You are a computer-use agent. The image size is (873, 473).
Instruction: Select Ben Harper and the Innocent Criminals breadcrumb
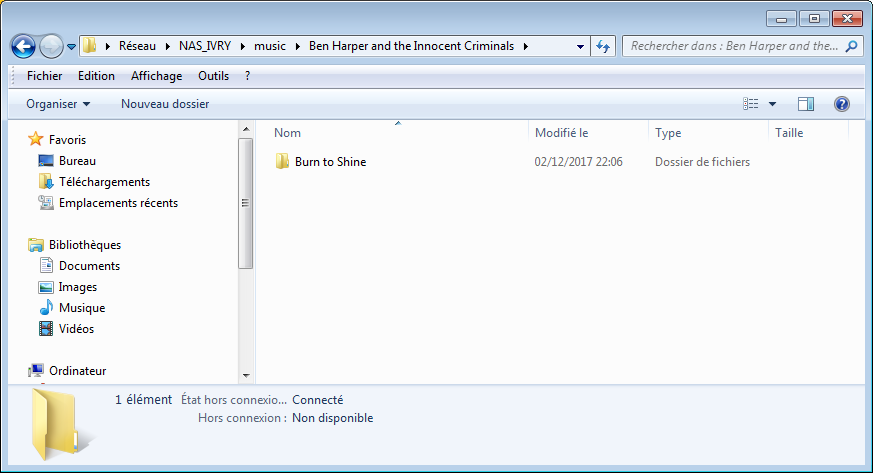[x=411, y=46]
